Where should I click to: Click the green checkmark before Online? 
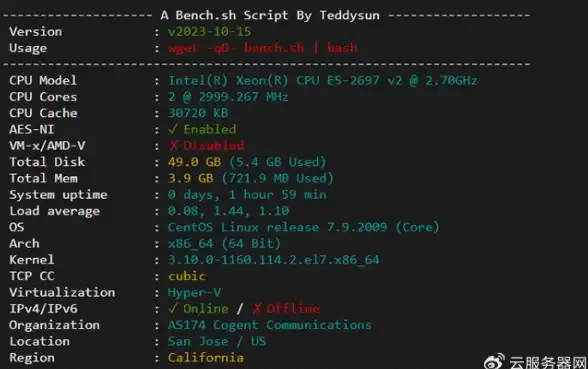[x=172, y=309]
